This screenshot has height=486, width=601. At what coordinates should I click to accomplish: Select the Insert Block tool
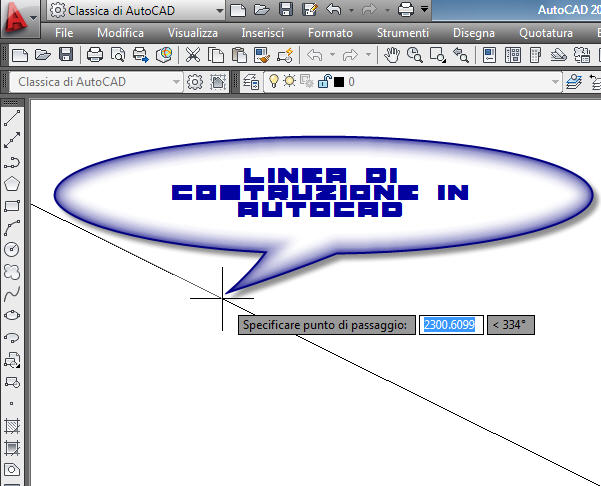coord(12,360)
